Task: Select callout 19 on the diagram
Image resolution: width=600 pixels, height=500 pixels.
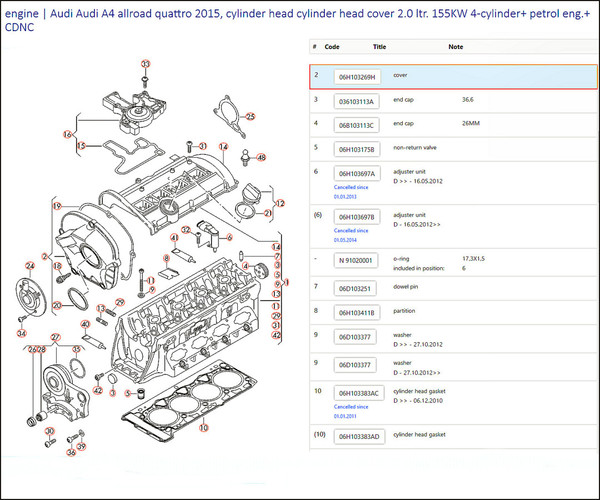Action: click(x=57, y=206)
